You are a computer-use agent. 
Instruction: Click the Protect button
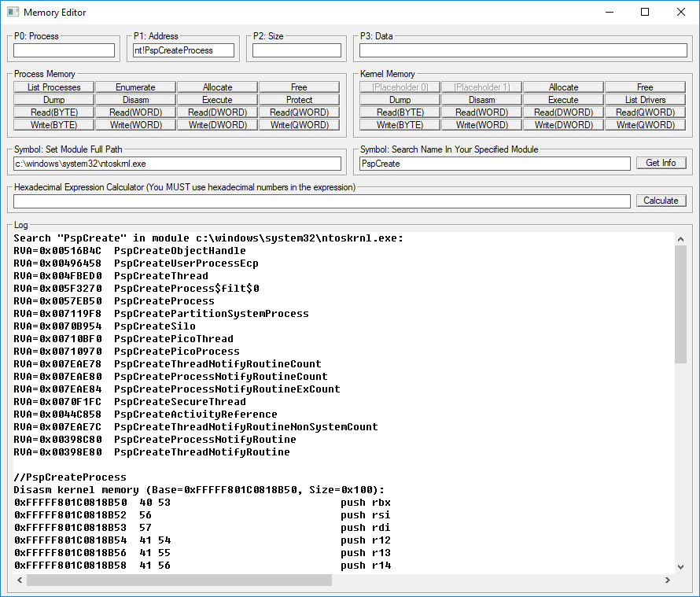(x=299, y=100)
